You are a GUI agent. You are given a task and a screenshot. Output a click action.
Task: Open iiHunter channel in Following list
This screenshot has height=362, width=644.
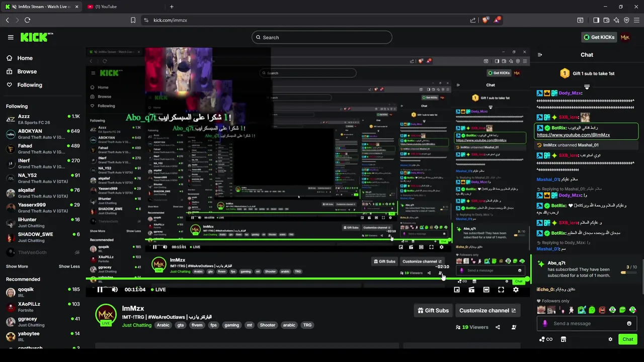pos(43,222)
